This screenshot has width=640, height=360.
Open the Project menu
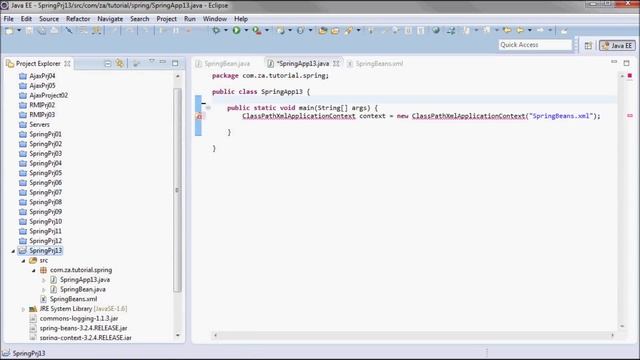pos(167,19)
